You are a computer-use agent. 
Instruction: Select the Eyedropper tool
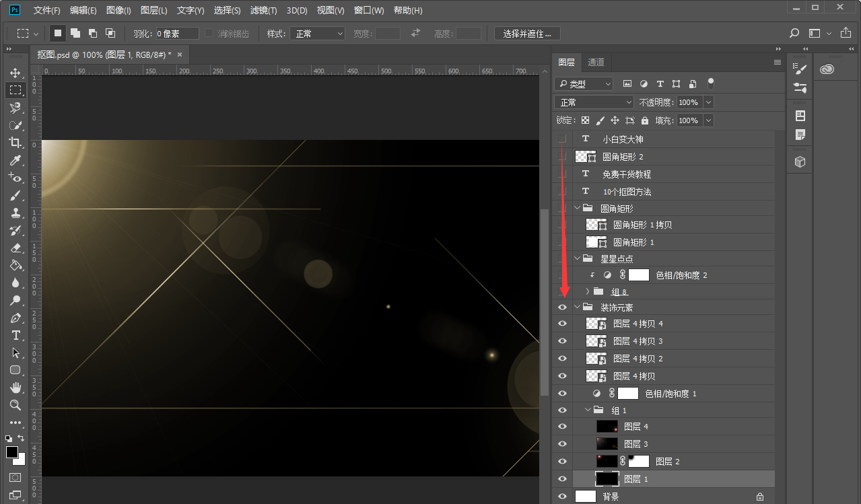point(15,160)
